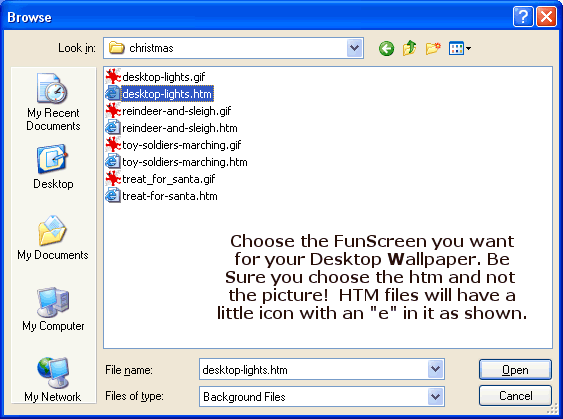Screen dimensions: 563x419
Task: Select My Computer in the places bar
Action: 53,309
